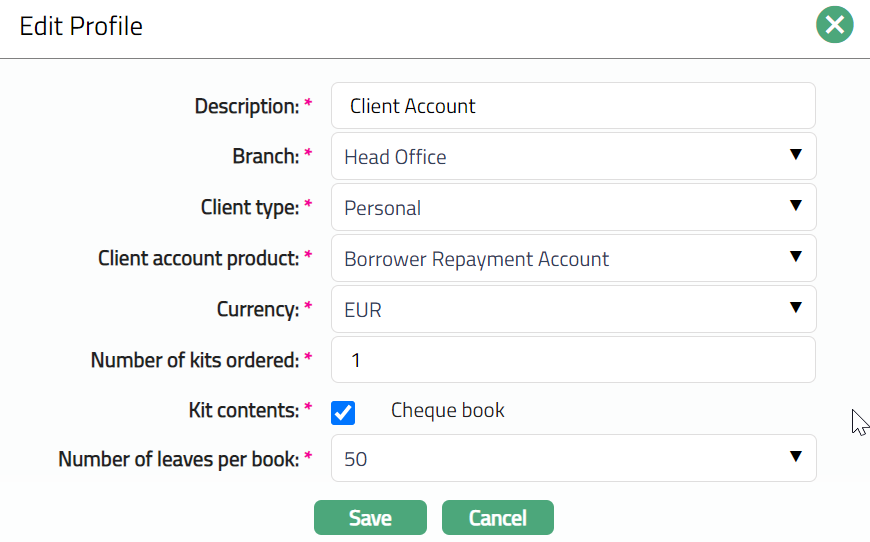This screenshot has height=542, width=870.
Task: Click the Description text field containing Client Account
Action: (x=573, y=106)
